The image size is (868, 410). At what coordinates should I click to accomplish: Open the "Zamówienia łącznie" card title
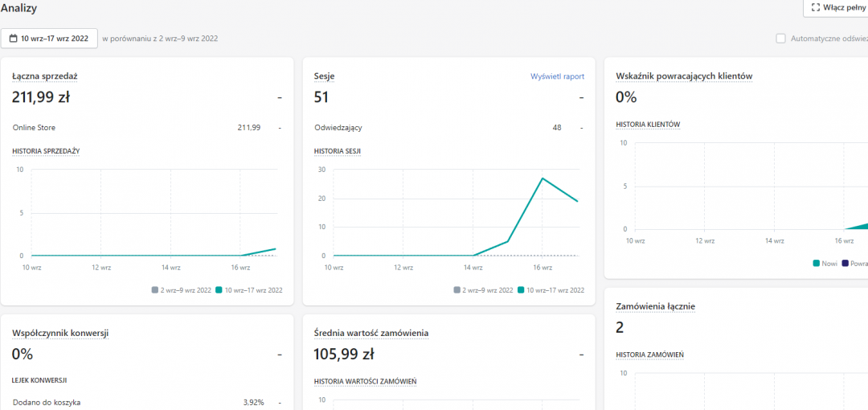(655, 306)
